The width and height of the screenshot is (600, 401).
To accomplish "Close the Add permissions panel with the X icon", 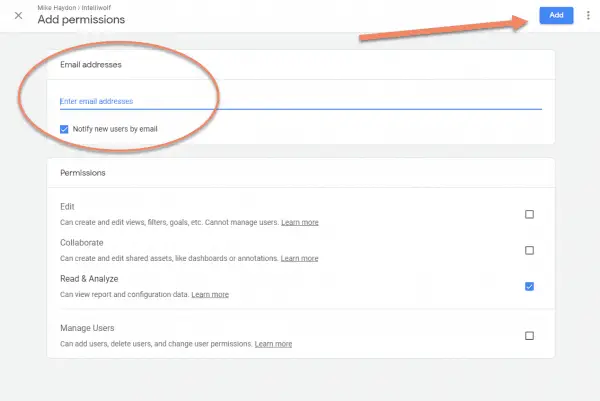I will pos(18,16).
